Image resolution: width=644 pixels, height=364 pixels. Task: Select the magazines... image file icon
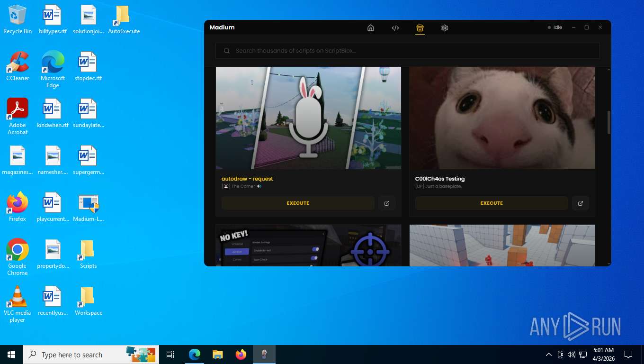pyautogui.click(x=18, y=160)
